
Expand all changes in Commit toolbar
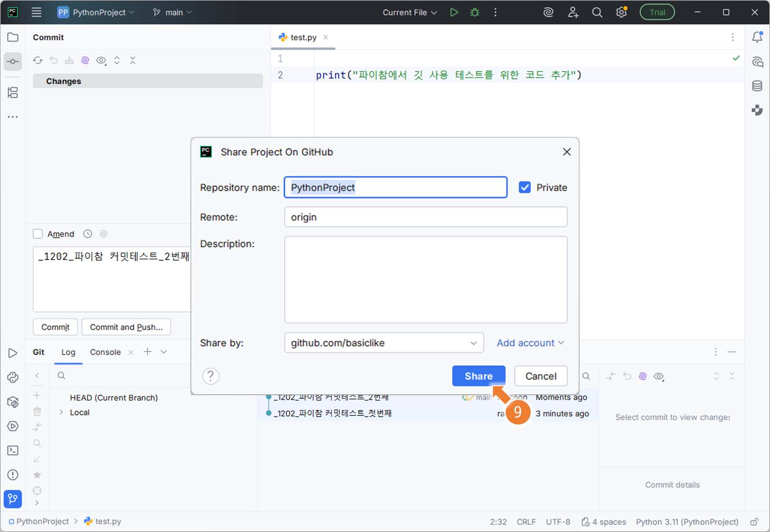coord(117,60)
